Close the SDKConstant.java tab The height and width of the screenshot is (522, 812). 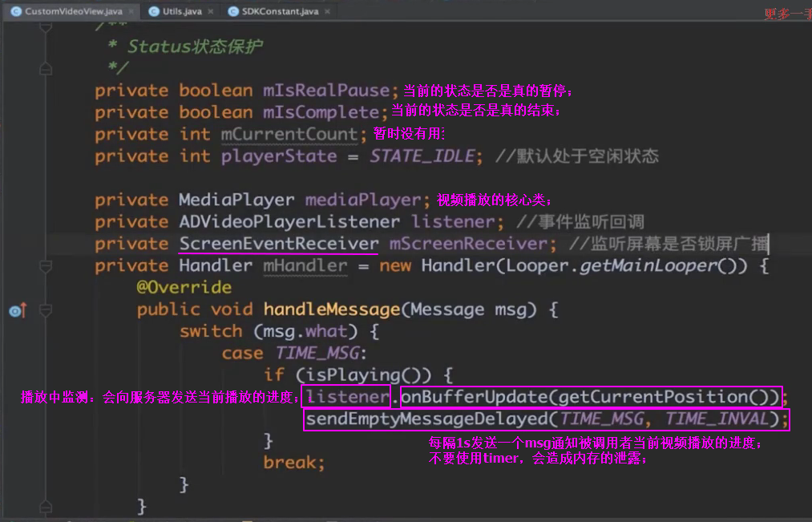pos(327,11)
